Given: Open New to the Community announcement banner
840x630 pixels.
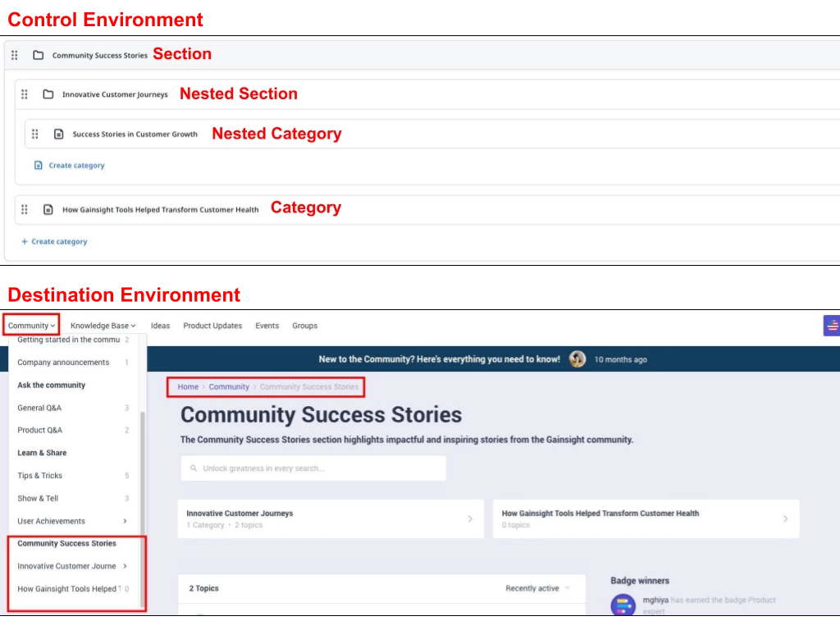Looking at the screenshot, I should pyautogui.click(x=440, y=359).
